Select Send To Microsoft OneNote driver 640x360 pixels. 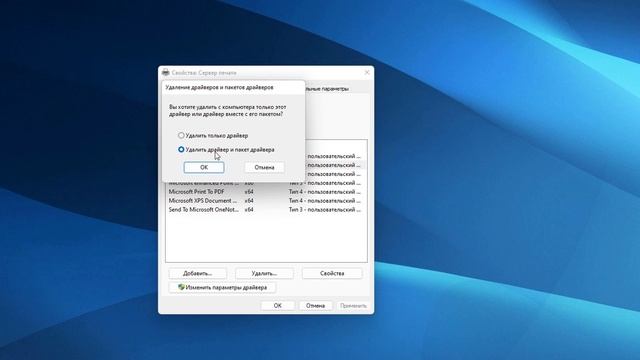(264, 210)
